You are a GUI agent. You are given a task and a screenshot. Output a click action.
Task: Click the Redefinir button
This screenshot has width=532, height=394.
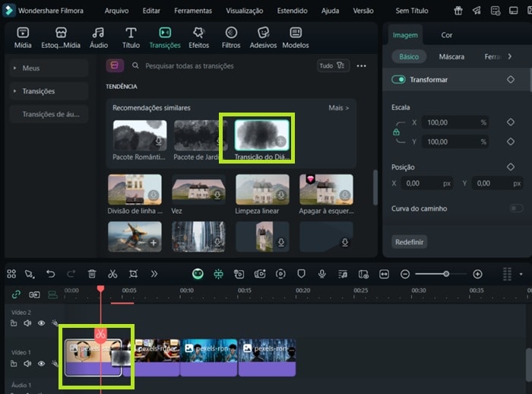[x=409, y=242]
